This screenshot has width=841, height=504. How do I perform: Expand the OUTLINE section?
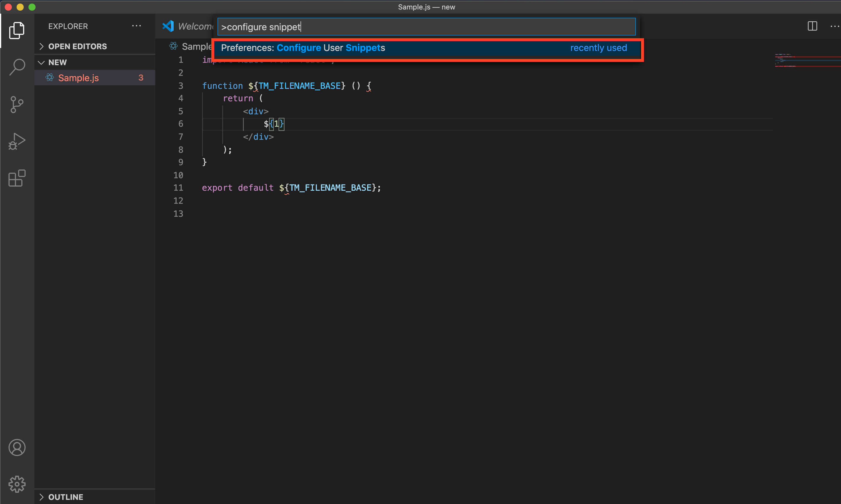point(41,497)
